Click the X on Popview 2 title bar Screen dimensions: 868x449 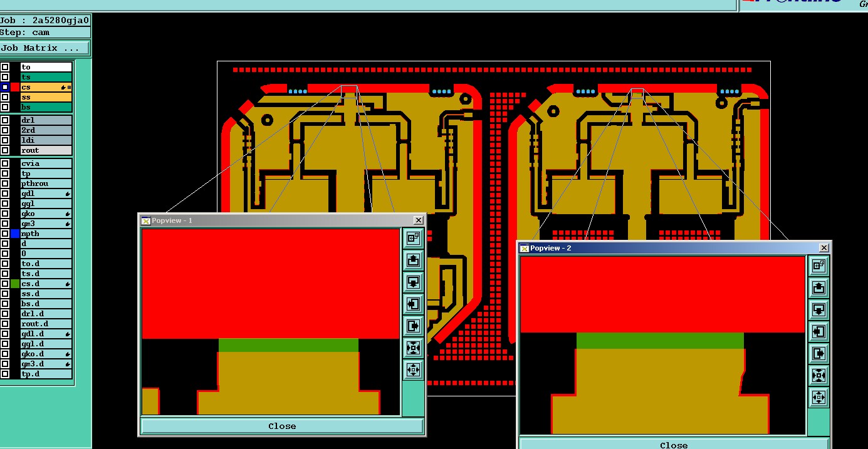click(824, 248)
